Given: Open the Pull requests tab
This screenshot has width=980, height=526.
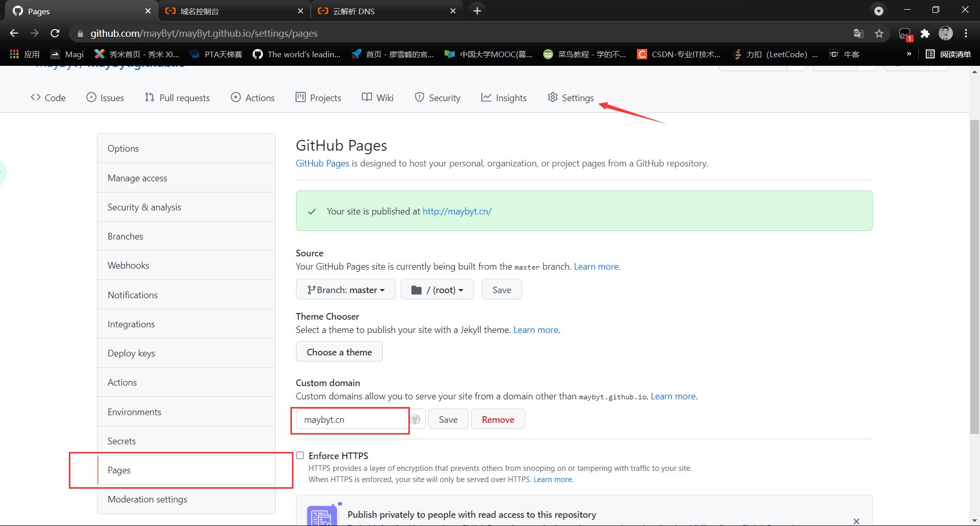Looking at the screenshot, I should click(177, 98).
